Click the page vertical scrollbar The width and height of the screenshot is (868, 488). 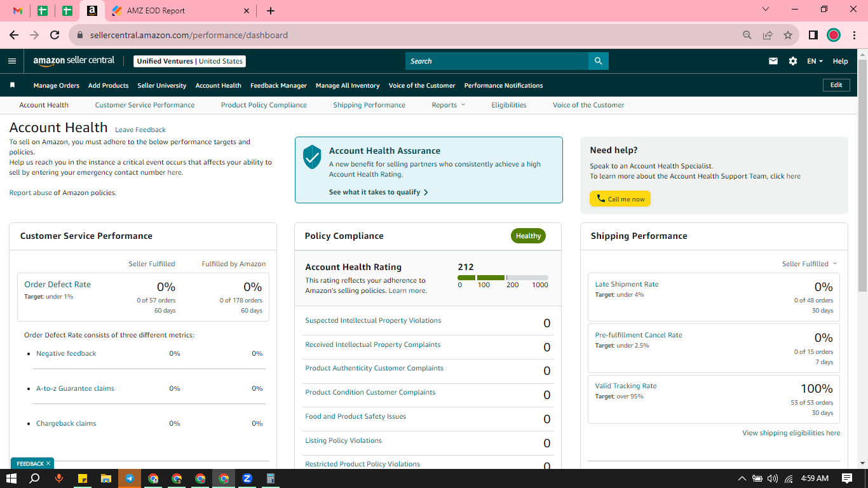[862, 175]
